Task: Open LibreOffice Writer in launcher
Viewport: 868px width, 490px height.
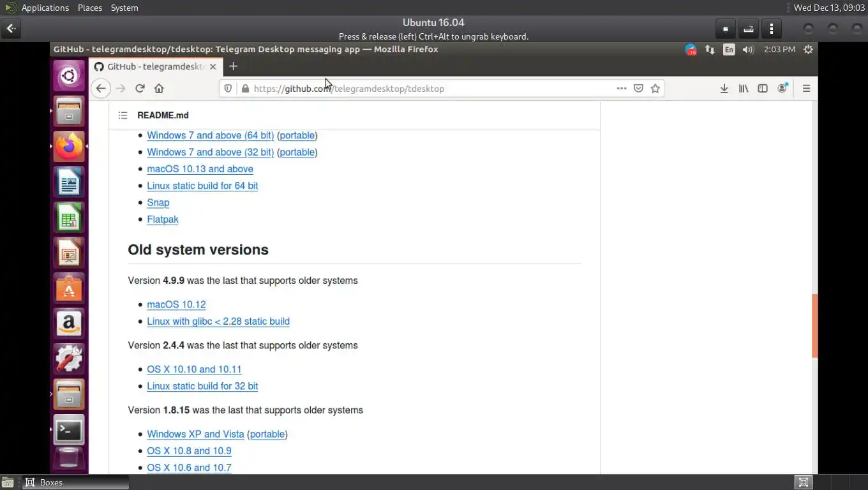Action: pyautogui.click(x=69, y=182)
